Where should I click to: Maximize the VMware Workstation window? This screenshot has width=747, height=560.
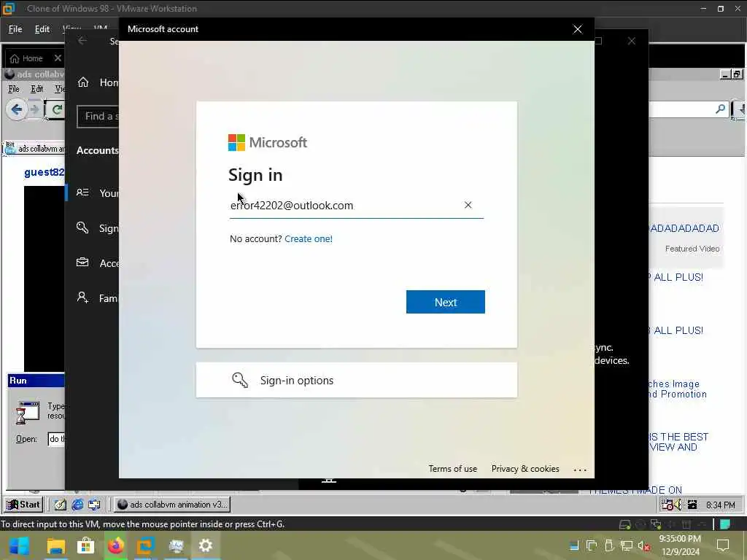point(720,9)
